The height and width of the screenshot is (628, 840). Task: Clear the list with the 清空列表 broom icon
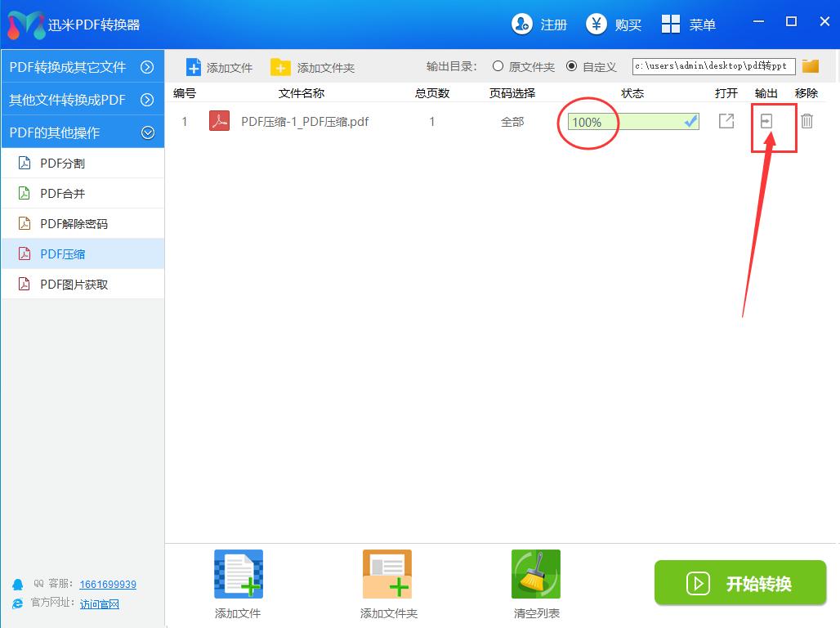pos(535,574)
